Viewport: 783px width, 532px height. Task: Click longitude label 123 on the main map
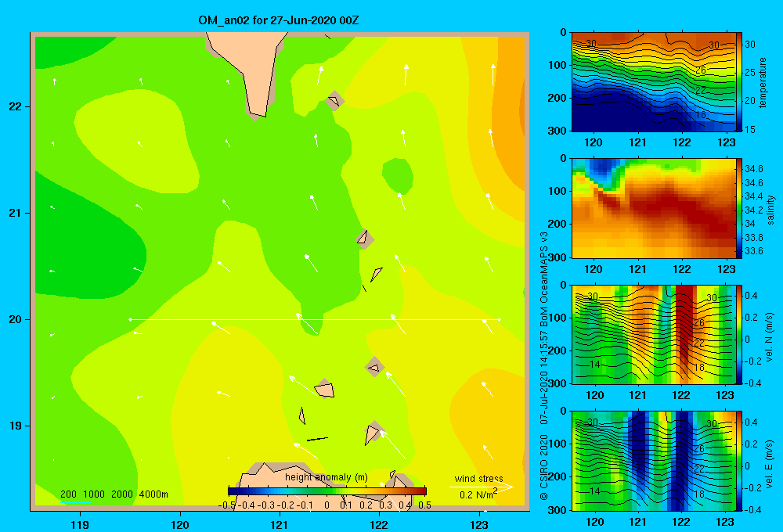(x=479, y=524)
